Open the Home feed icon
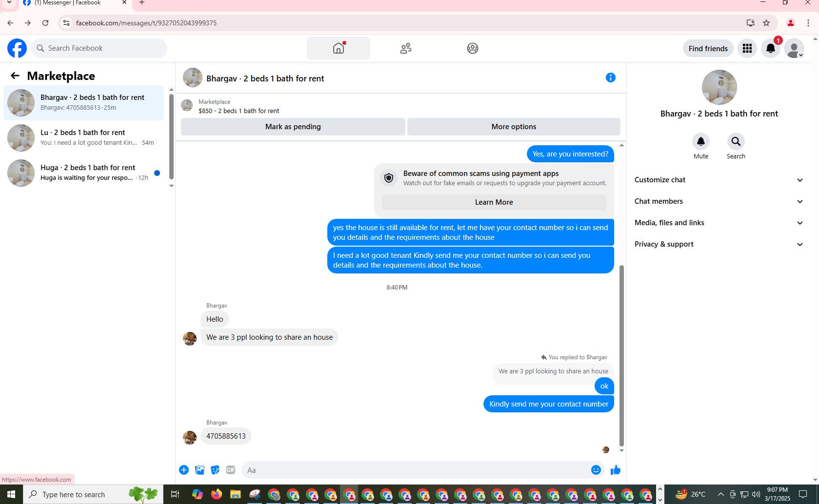The width and height of the screenshot is (819, 504). 339,48
